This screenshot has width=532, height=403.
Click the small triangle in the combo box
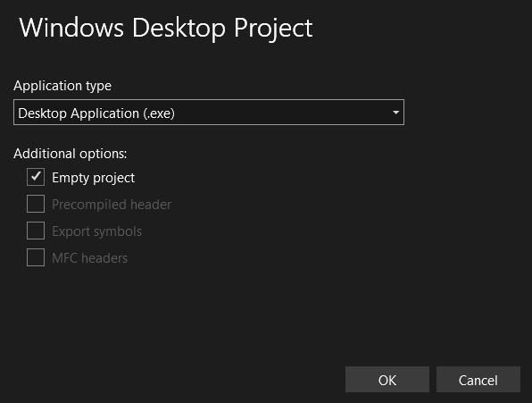click(x=395, y=113)
